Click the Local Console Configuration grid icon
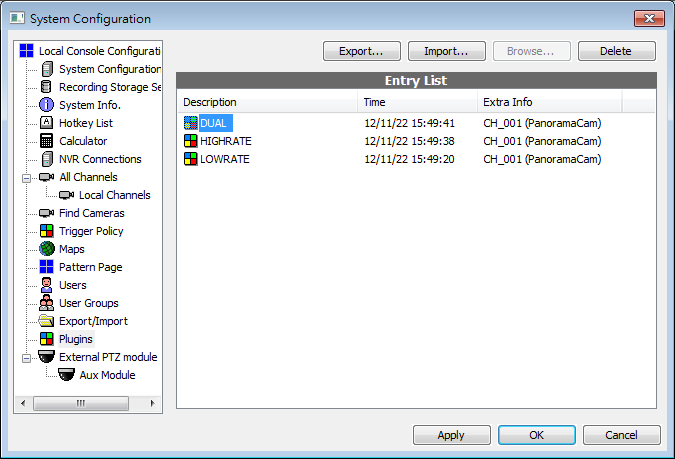 tap(26, 51)
